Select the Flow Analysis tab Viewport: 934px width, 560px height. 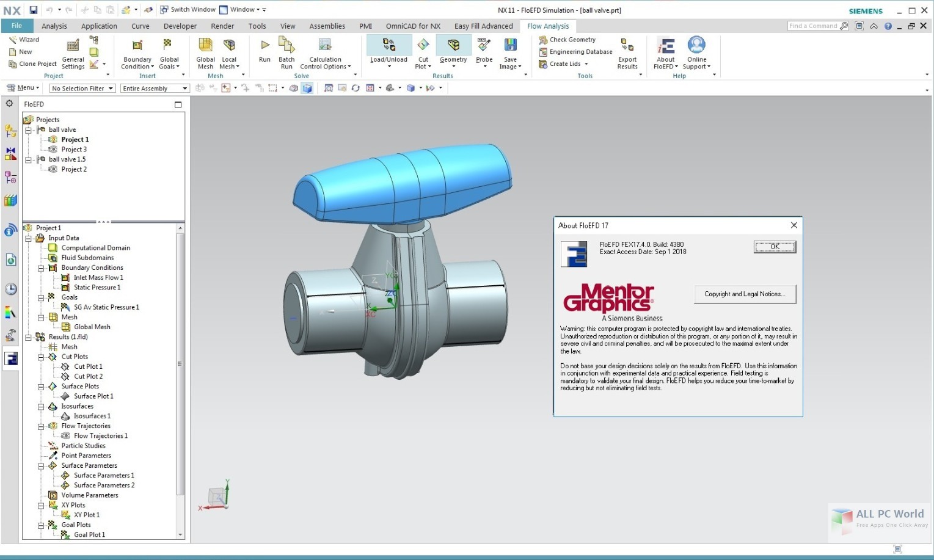547,26
